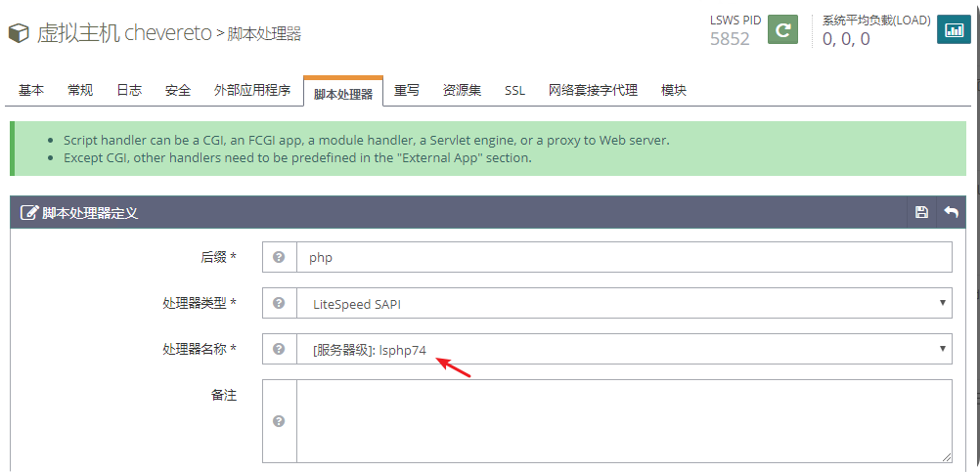
Task: Select the 脚本处理器 tab
Action: coord(343,94)
